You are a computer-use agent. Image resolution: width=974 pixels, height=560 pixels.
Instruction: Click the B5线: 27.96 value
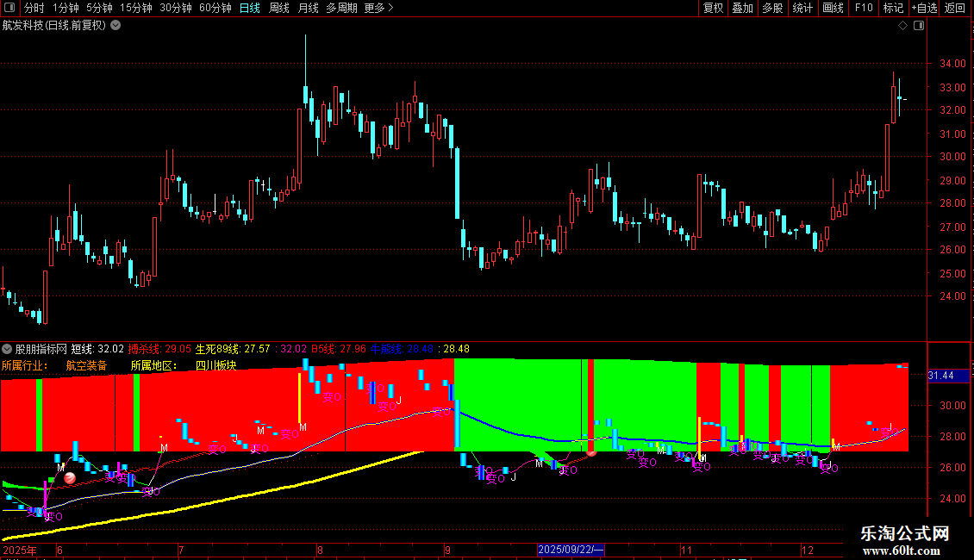click(339, 349)
